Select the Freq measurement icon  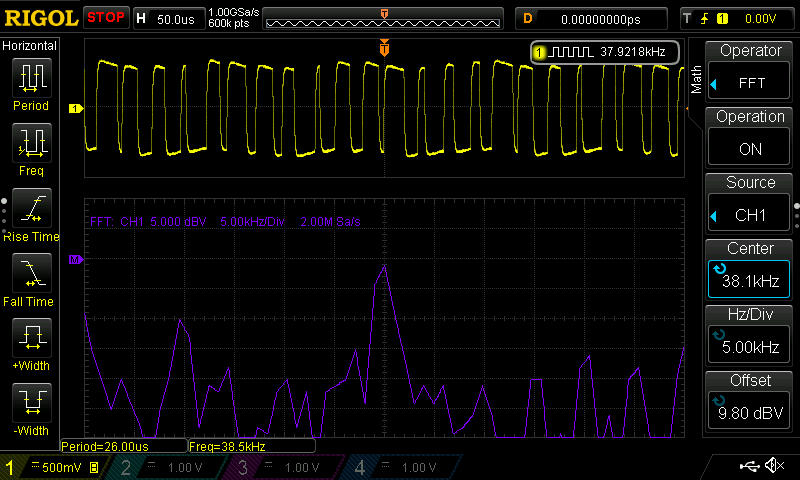click(x=31, y=143)
